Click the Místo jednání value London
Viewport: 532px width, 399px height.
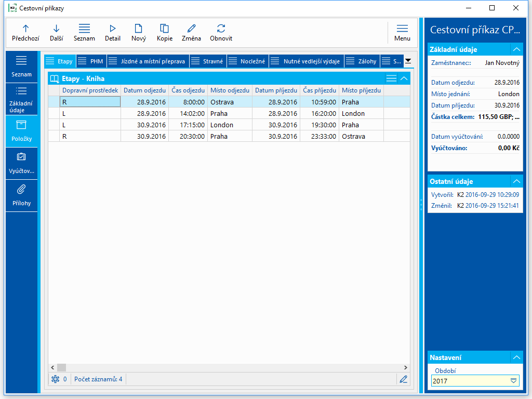(x=509, y=94)
